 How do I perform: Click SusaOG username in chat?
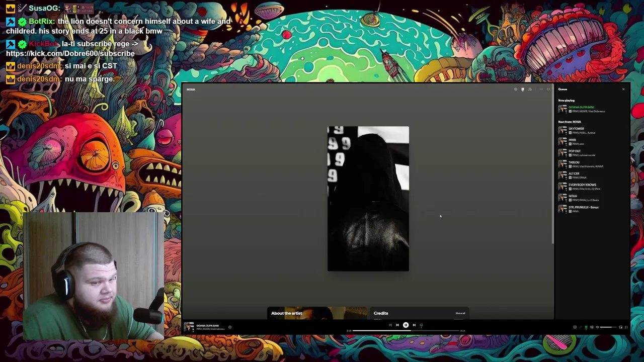[x=44, y=8]
